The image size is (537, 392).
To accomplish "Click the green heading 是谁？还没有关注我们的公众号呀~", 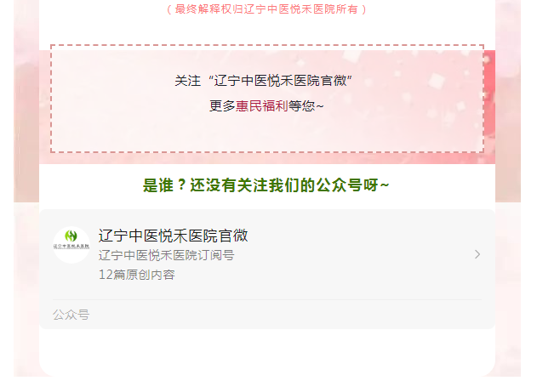I will 266,185.
